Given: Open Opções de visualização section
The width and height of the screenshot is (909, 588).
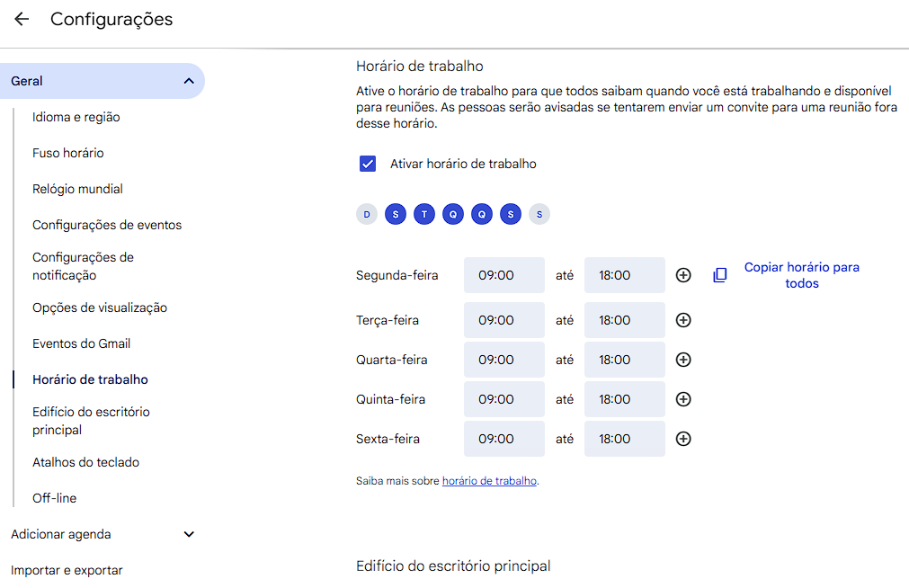Looking at the screenshot, I should pos(100,307).
